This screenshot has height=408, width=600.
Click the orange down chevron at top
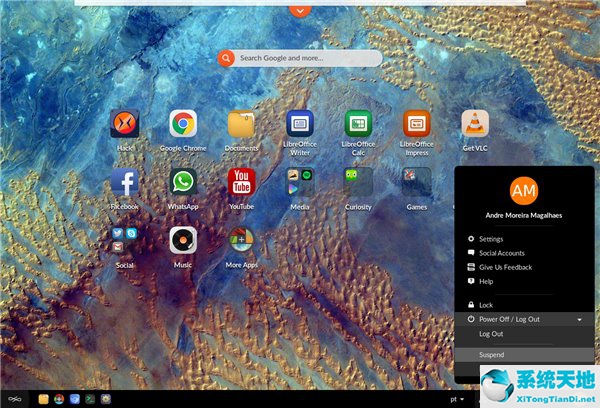[300, 10]
